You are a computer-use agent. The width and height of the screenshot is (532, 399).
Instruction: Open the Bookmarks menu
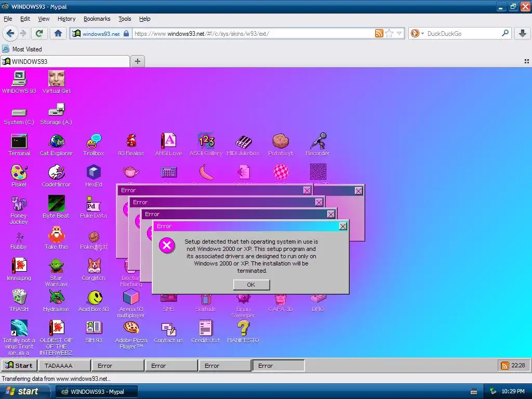(x=97, y=19)
